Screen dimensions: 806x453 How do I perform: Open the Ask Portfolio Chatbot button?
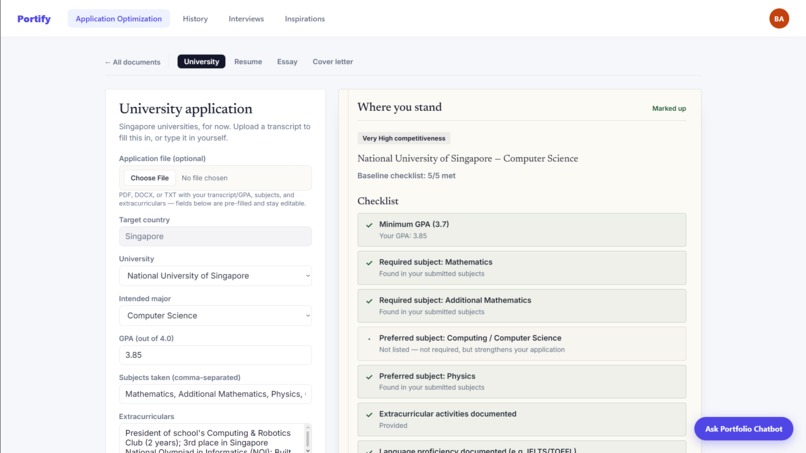click(743, 429)
